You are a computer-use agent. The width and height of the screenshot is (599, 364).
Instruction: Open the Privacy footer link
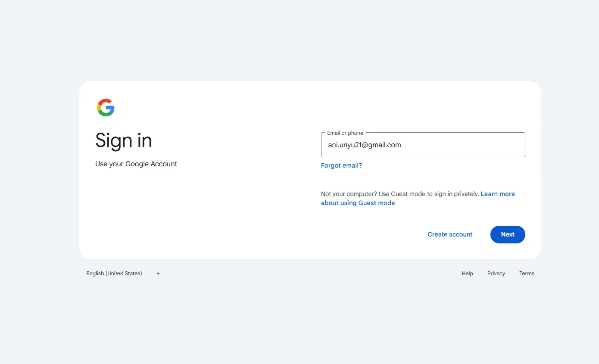click(496, 274)
